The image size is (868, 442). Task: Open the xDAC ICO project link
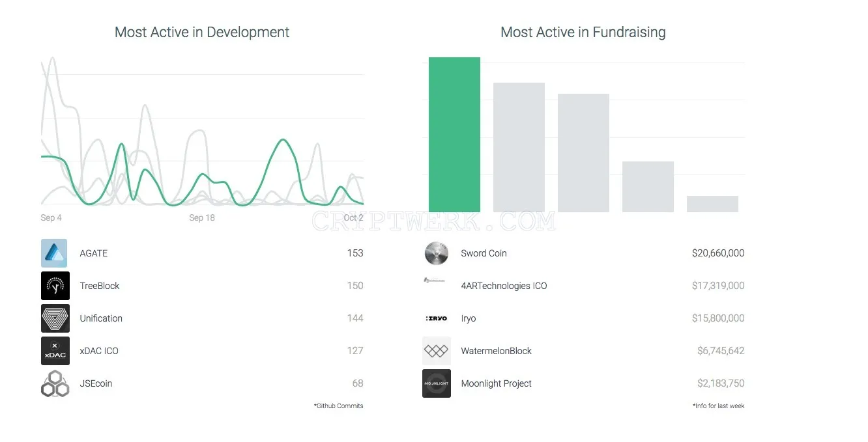(x=99, y=351)
